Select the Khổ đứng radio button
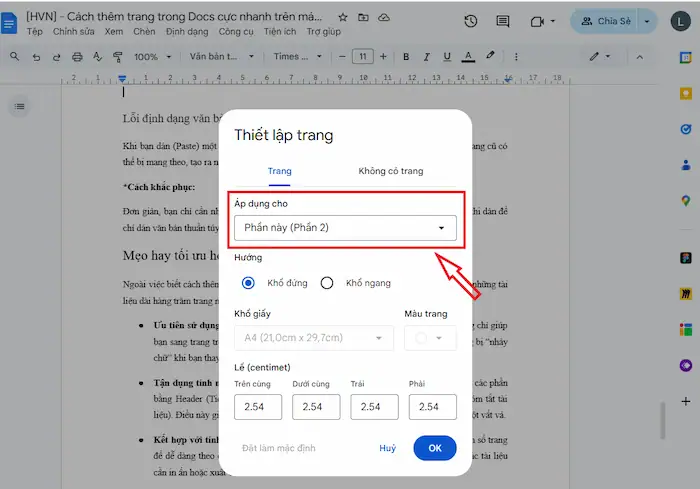 [249, 283]
